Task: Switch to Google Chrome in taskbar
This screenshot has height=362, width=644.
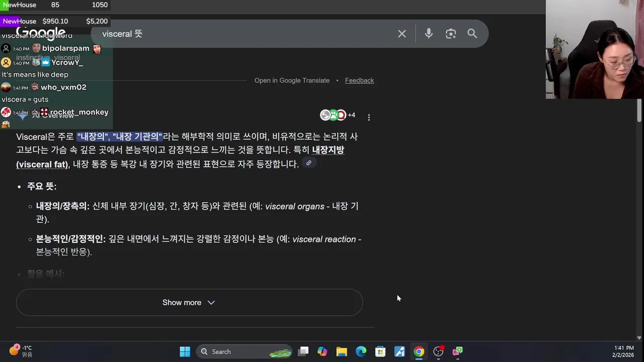Action: [419, 351]
